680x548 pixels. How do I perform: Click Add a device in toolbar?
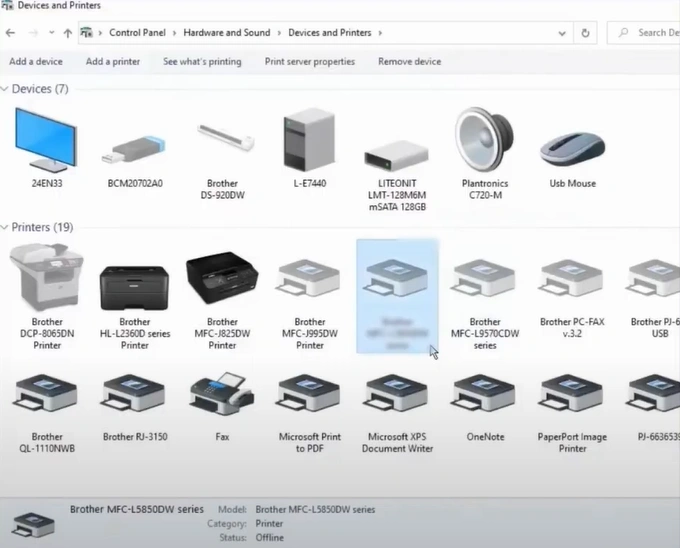coord(36,62)
